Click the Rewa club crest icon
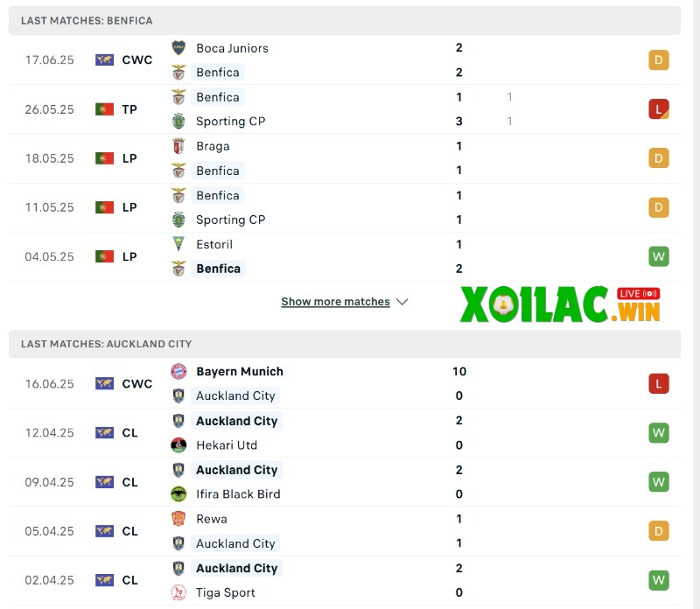 click(178, 519)
